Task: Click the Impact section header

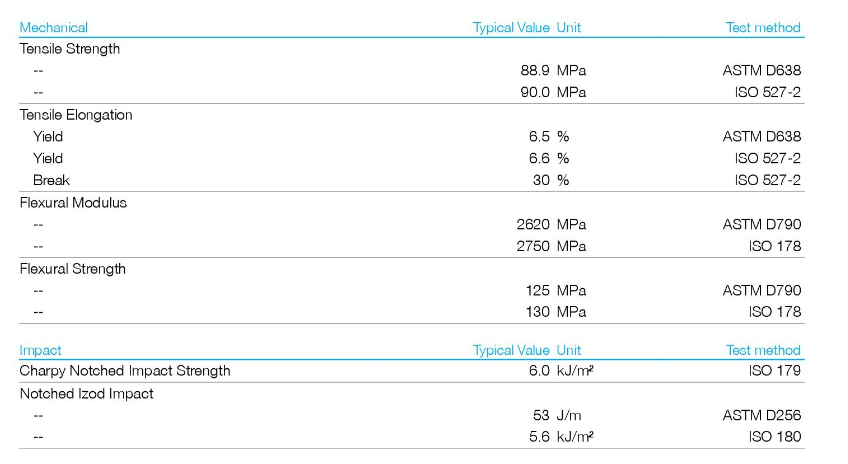Action: coord(41,350)
